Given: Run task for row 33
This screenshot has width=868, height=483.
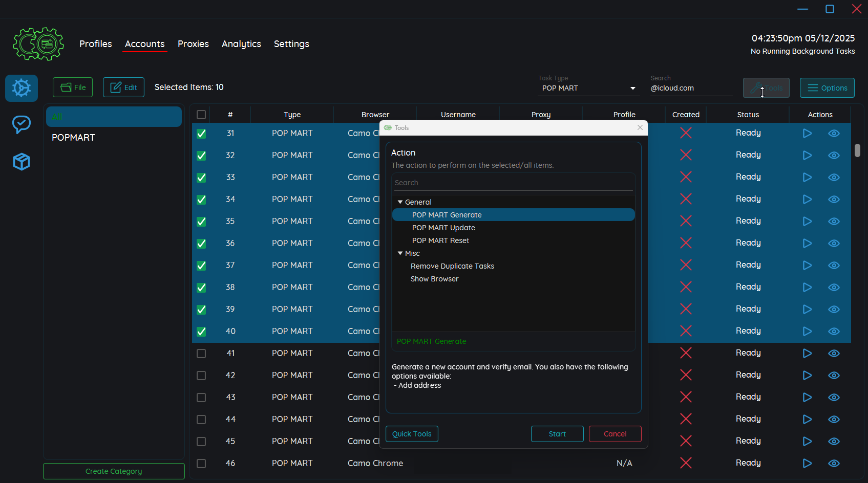Looking at the screenshot, I should (807, 177).
